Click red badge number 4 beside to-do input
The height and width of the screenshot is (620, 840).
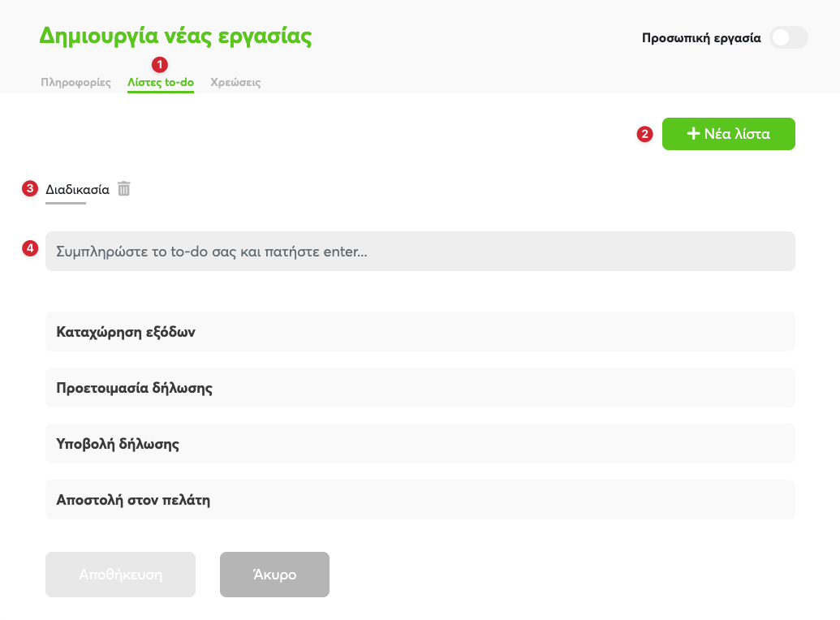tap(30, 248)
